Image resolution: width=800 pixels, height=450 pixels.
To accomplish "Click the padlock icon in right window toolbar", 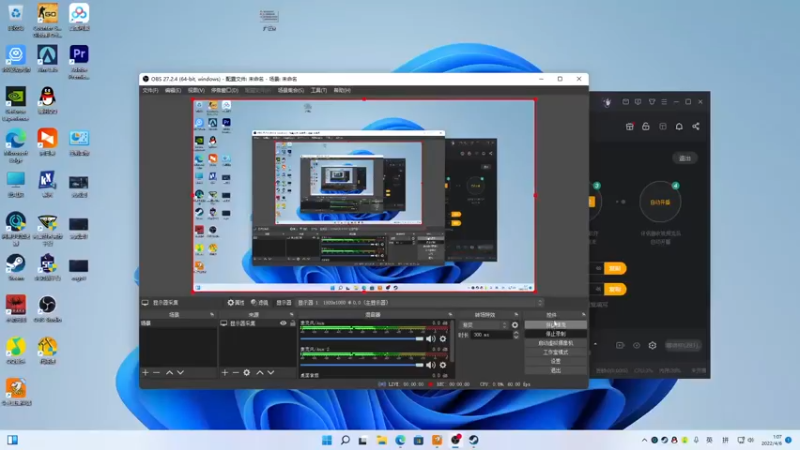I will (646, 127).
